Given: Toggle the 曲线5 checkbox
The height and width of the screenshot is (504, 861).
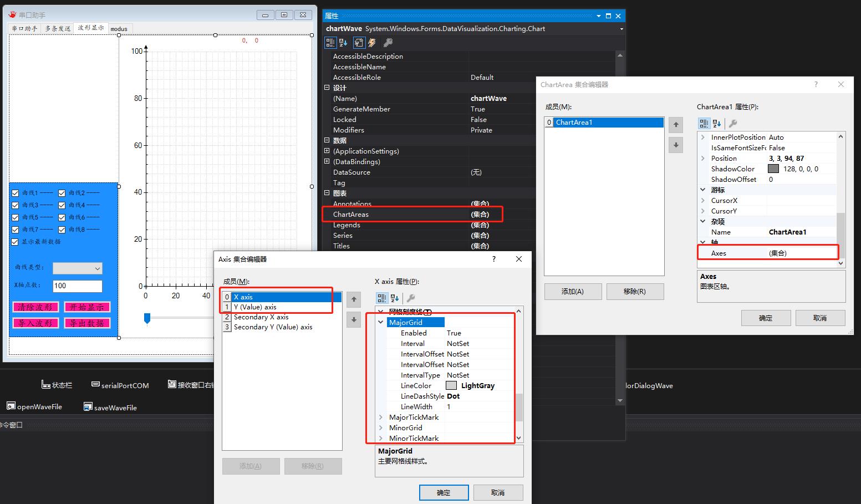Looking at the screenshot, I should pyautogui.click(x=16, y=217).
